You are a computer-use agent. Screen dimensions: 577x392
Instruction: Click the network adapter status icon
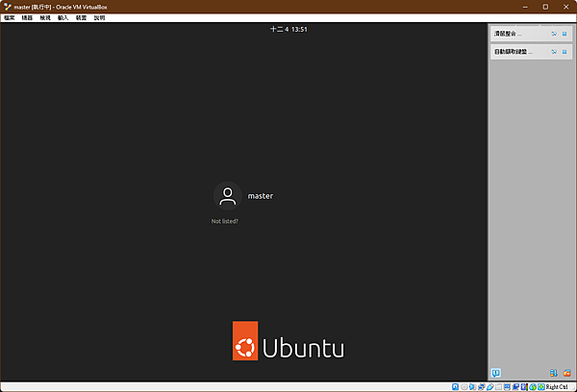[482, 387]
